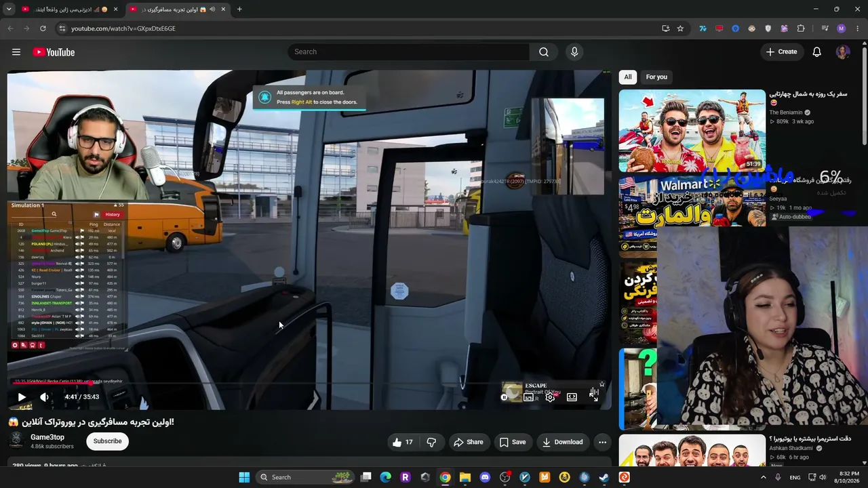
Task: Install app from the address bar icon
Action: 665,28
